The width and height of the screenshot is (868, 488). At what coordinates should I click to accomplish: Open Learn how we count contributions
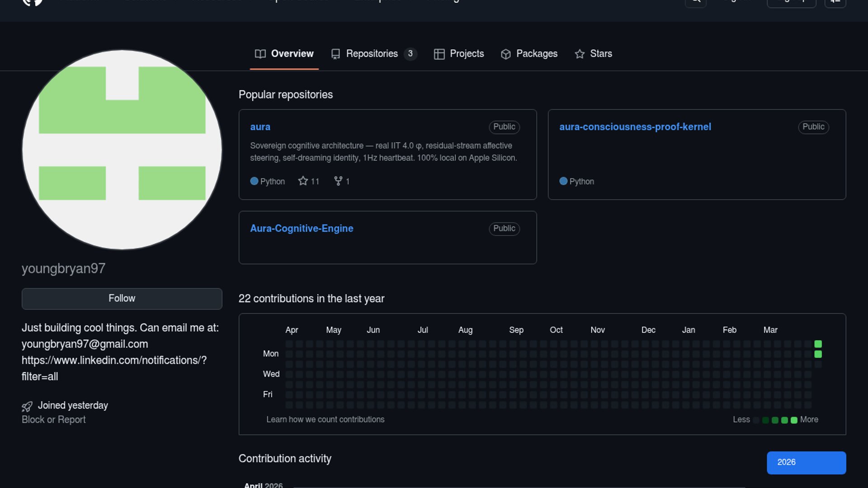325,420
